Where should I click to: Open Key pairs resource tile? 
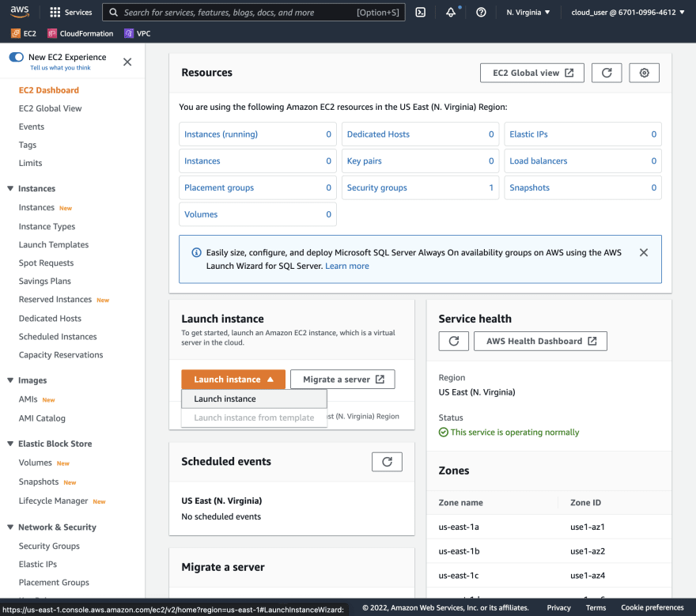(x=420, y=161)
